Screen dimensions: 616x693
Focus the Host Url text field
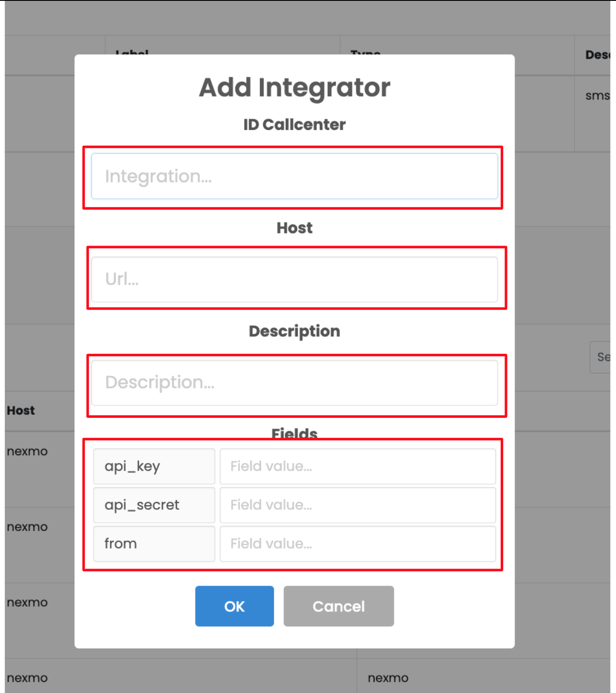(x=294, y=279)
